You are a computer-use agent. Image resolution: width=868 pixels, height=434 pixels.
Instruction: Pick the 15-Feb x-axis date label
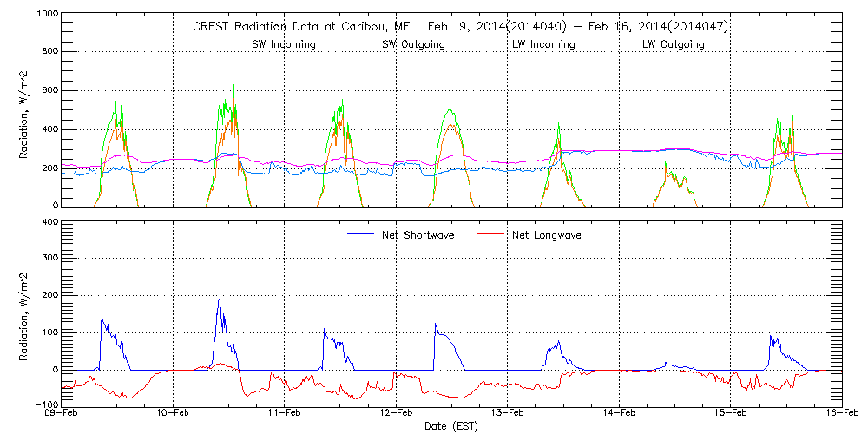(731, 414)
